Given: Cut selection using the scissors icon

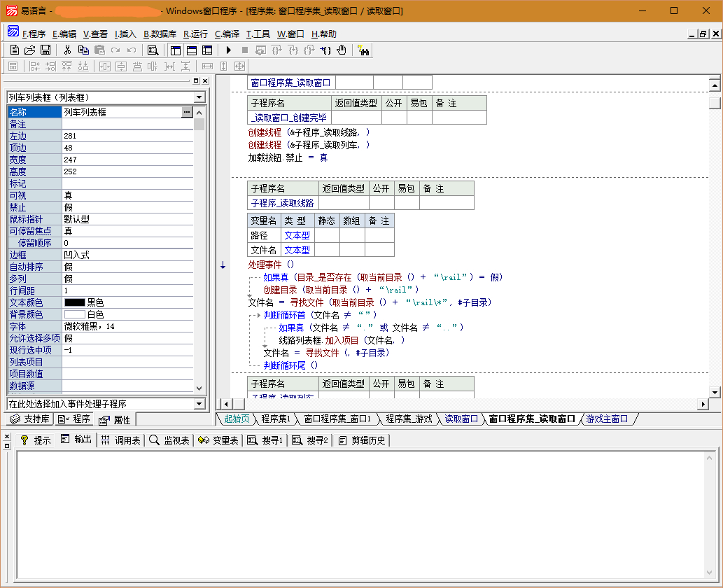Looking at the screenshot, I should coord(67,50).
